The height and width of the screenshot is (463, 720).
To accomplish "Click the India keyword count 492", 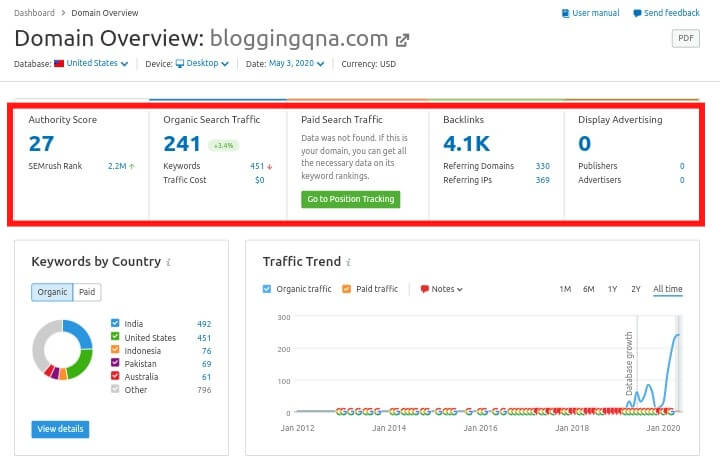I will pos(204,324).
